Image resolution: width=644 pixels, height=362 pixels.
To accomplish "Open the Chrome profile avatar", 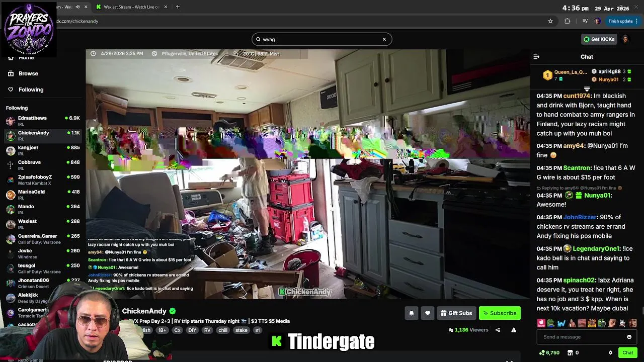I will [597, 21].
